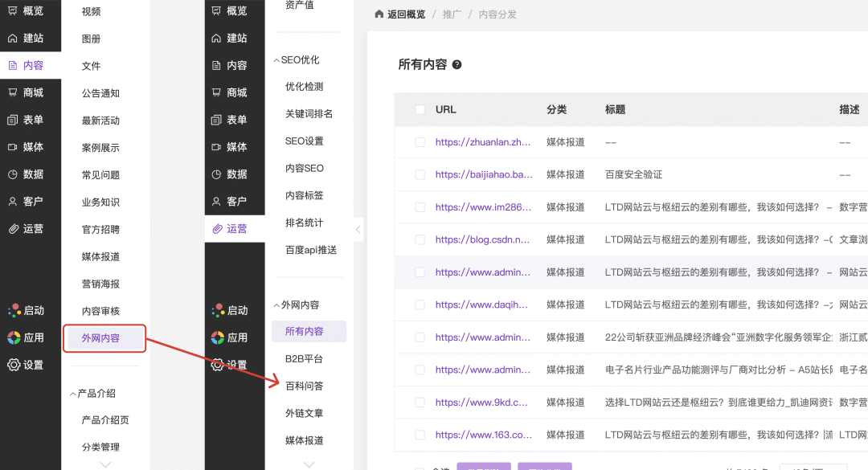Screen dimensions: 868x470
Task: Open the 外链文章 menu item
Action: tap(304, 413)
